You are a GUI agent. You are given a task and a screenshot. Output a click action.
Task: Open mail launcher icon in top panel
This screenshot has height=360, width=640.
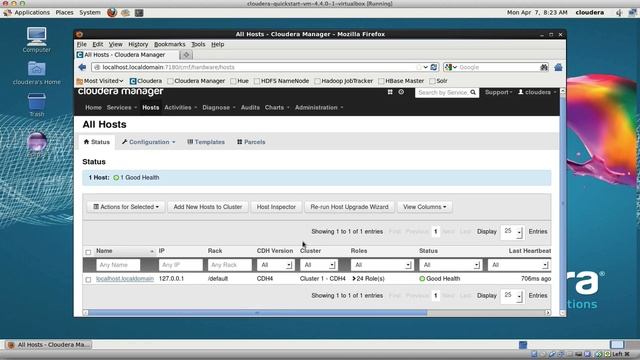pos(125,13)
